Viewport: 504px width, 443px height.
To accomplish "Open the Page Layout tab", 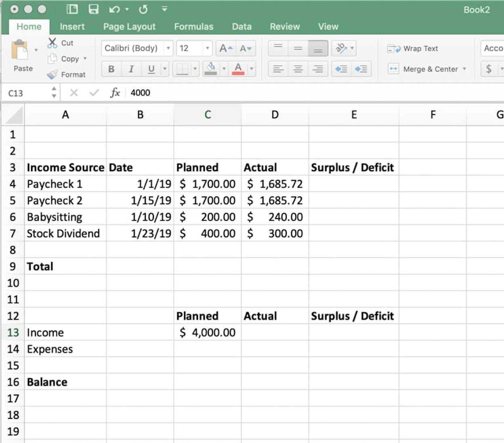I will point(129,27).
